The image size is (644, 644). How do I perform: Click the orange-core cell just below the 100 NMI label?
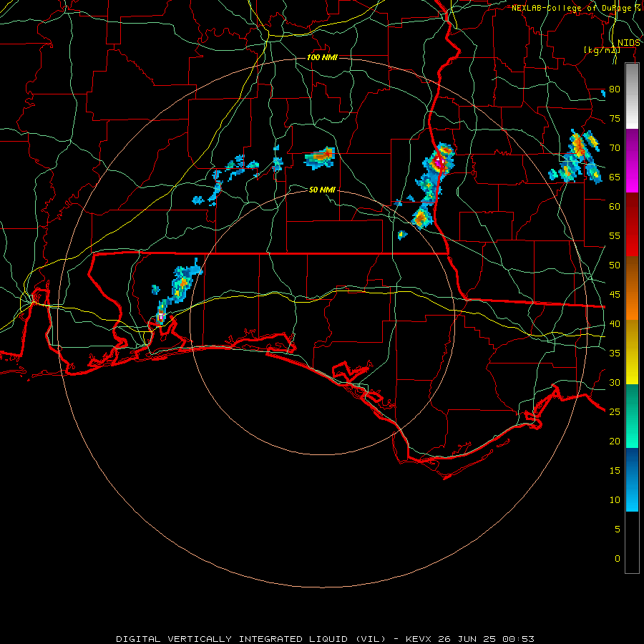321,157
